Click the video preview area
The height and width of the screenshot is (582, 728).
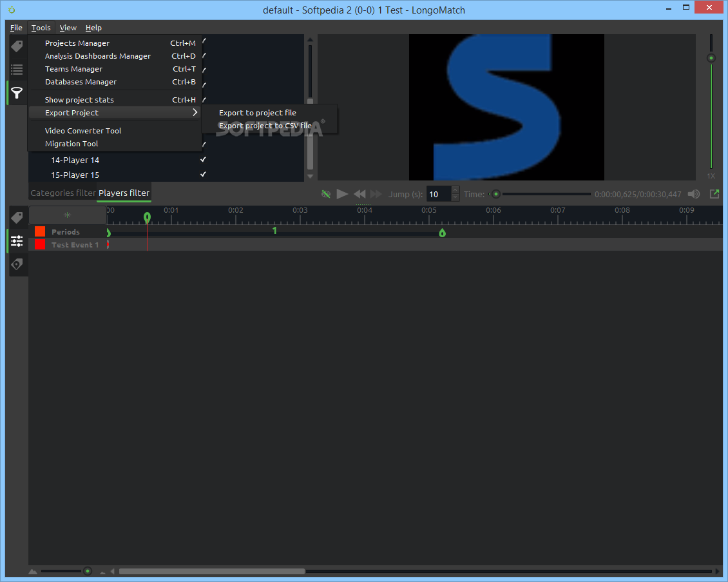click(x=506, y=107)
